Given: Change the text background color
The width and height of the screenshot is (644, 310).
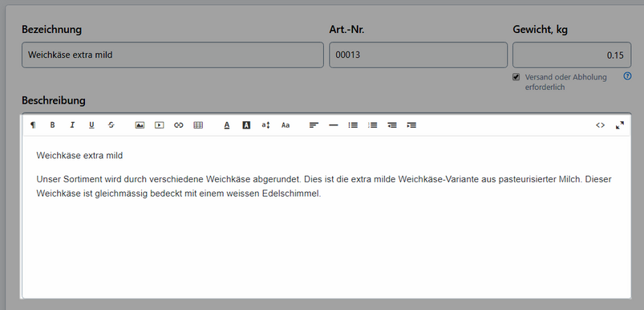Looking at the screenshot, I should pos(246,125).
